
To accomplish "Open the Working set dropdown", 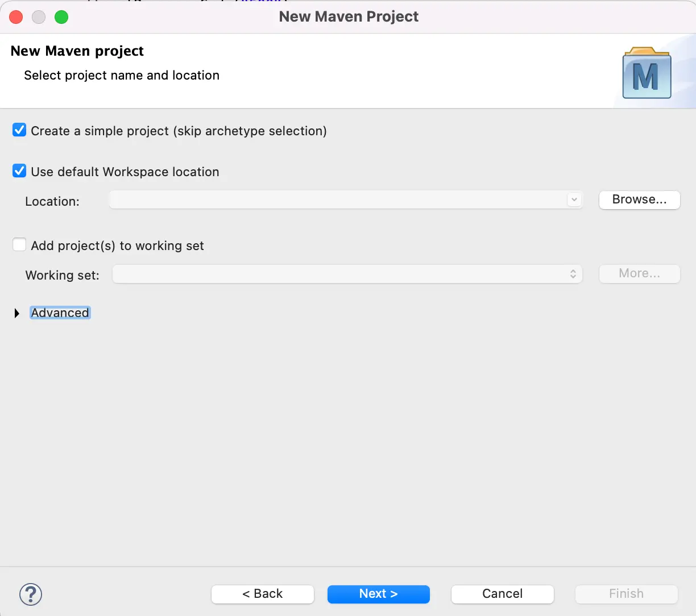I will point(574,274).
